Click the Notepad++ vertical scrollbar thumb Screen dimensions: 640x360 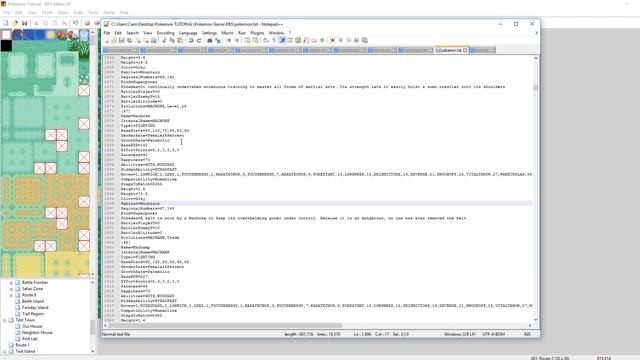pyautogui.click(x=536, y=87)
